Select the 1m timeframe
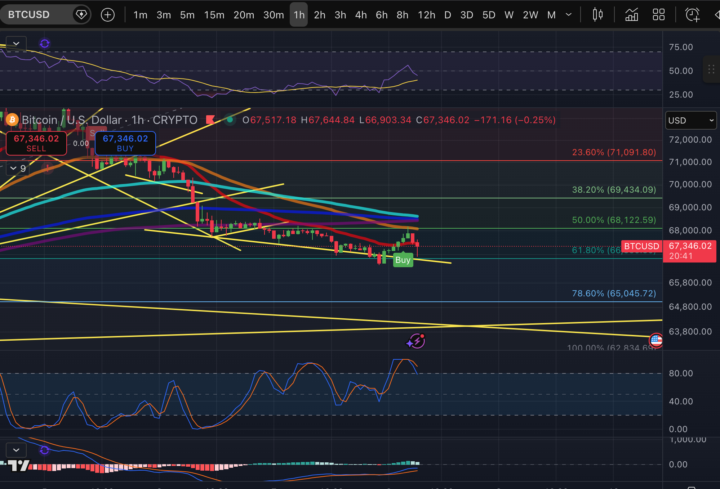 click(x=141, y=15)
